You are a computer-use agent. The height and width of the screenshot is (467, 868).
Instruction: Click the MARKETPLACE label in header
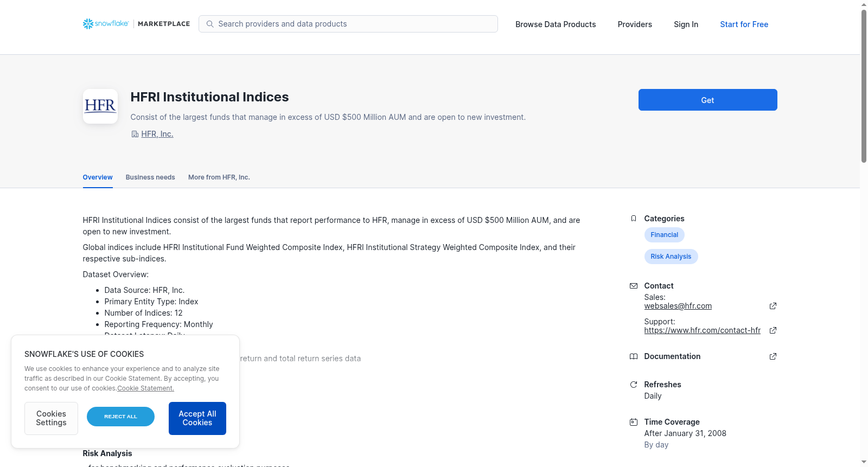point(164,24)
